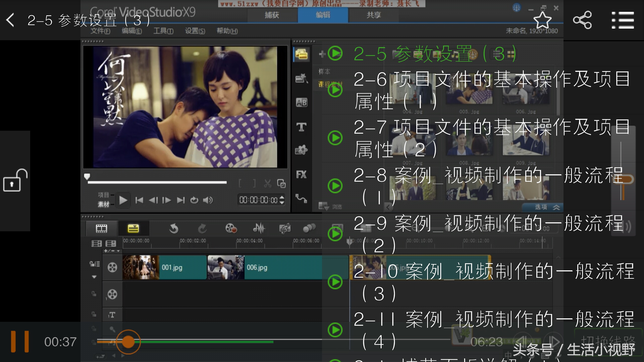The height and width of the screenshot is (362, 644).
Task: Open the 帮助(H) menu
Action: coord(227,31)
